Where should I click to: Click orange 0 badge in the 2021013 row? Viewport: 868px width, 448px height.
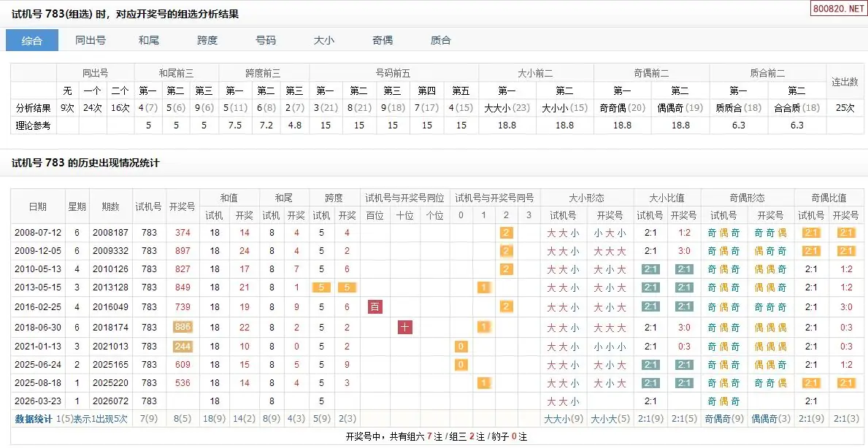[461, 346]
